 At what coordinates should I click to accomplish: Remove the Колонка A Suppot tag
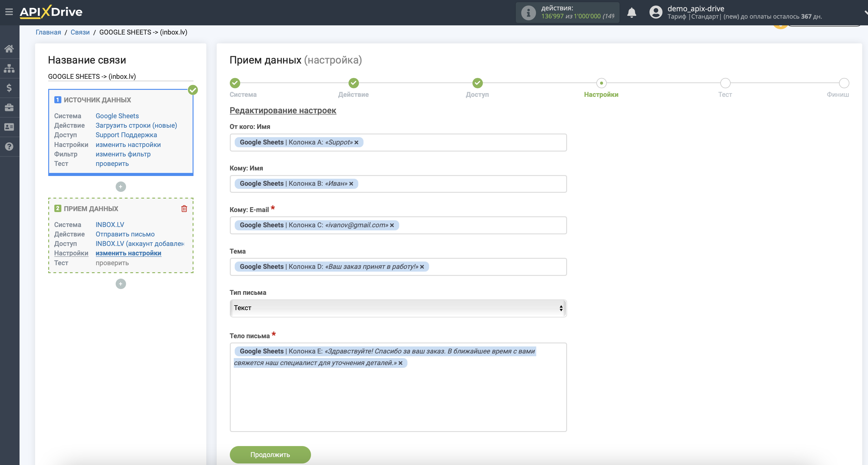[x=356, y=142]
